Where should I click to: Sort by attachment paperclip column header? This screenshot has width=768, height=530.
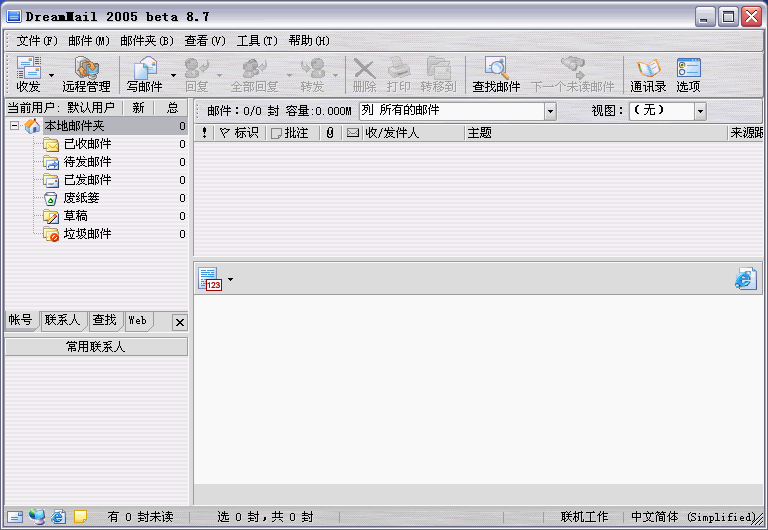point(330,133)
